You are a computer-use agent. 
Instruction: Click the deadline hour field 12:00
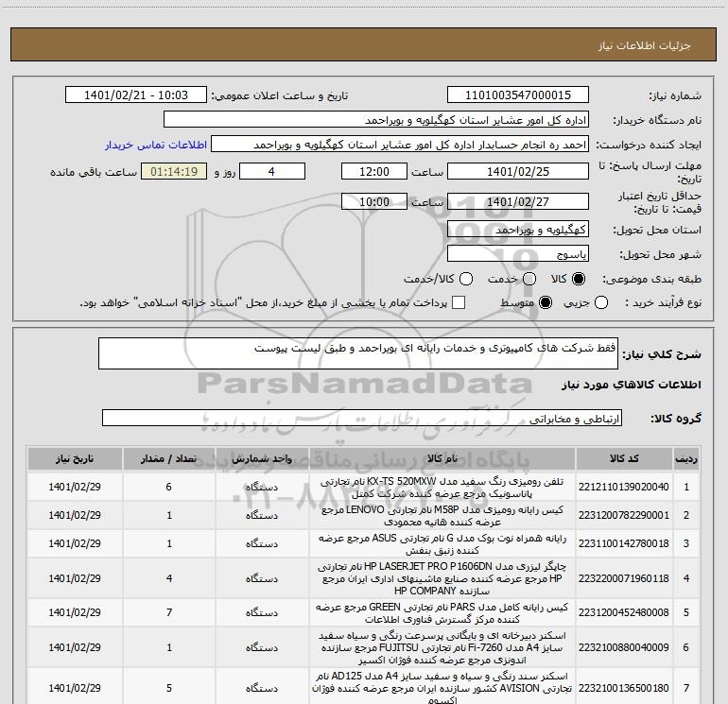pyautogui.click(x=374, y=171)
